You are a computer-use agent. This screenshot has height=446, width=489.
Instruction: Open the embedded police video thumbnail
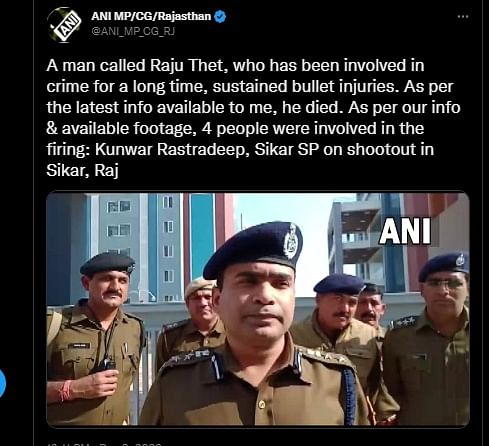pos(258,309)
